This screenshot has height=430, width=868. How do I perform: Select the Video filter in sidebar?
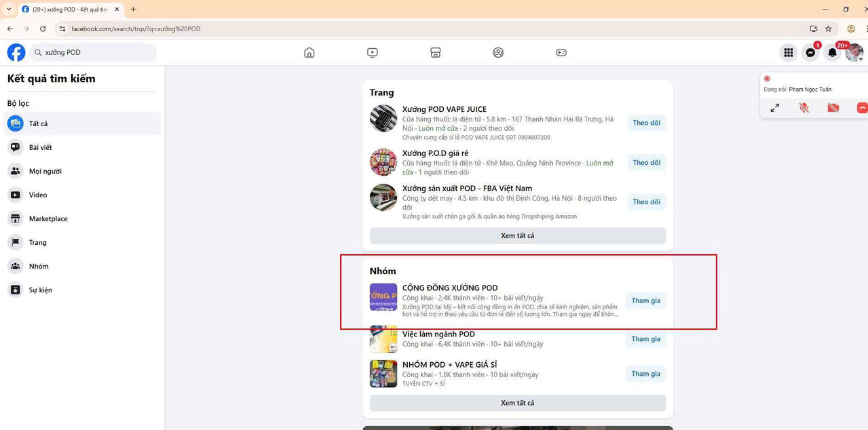(83, 195)
